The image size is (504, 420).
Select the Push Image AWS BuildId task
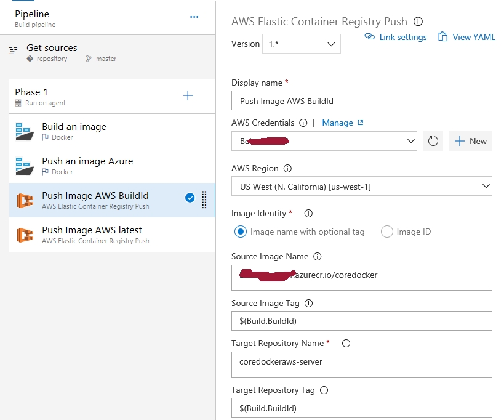[x=112, y=200]
